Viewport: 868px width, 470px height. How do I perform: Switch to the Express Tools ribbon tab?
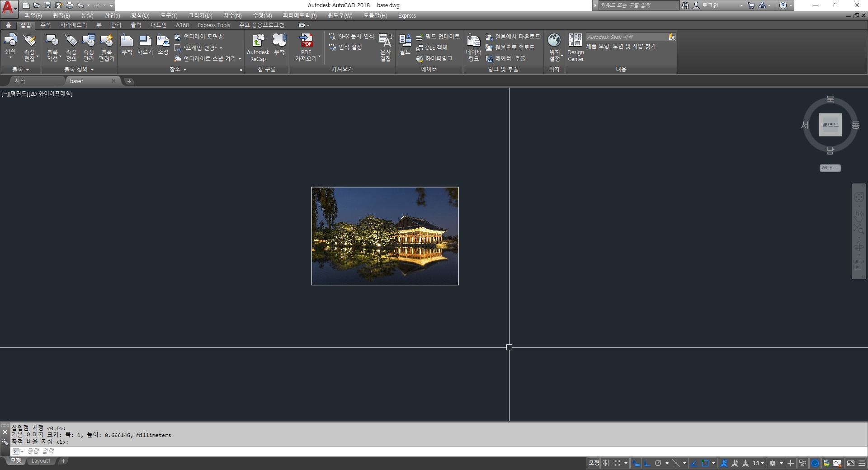[214, 25]
